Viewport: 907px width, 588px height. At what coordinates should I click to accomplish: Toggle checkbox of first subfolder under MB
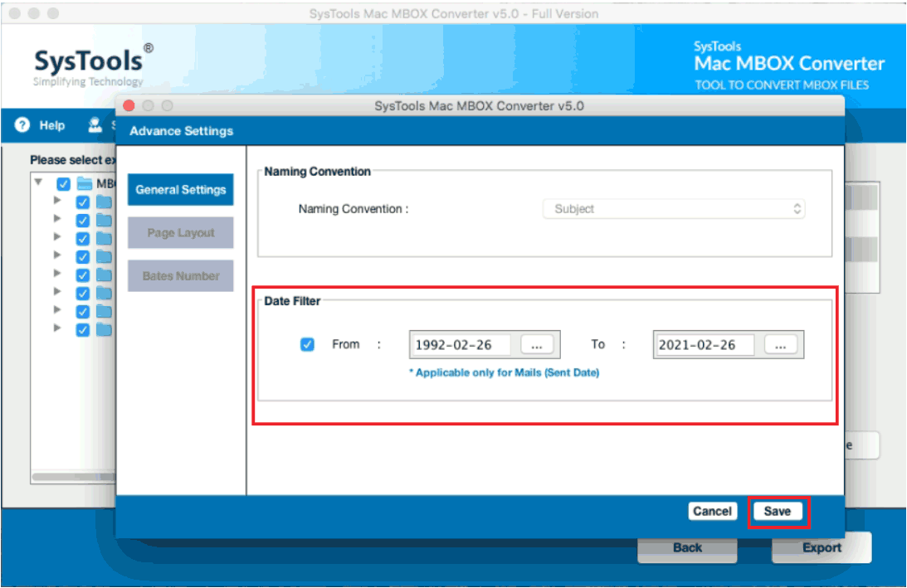click(83, 202)
